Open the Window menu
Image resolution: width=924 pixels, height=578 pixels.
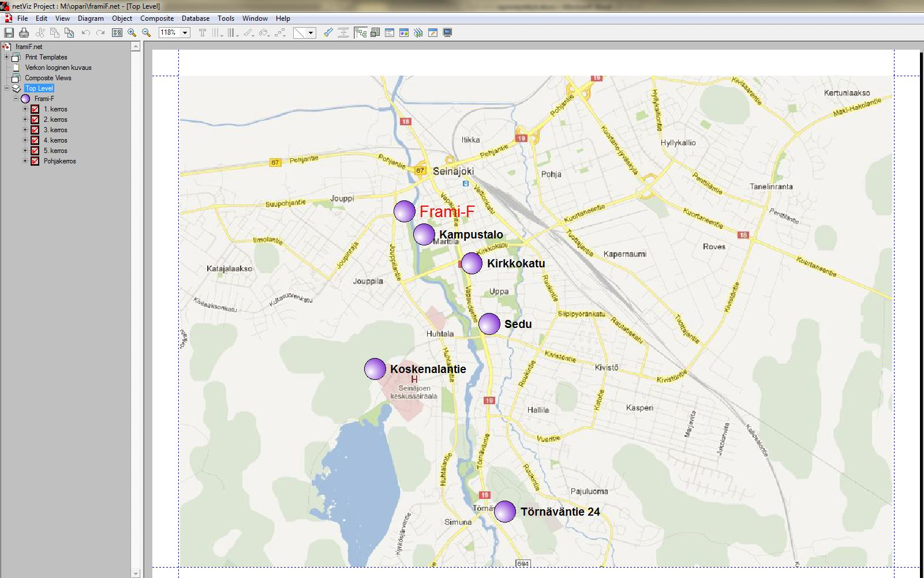coord(255,18)
